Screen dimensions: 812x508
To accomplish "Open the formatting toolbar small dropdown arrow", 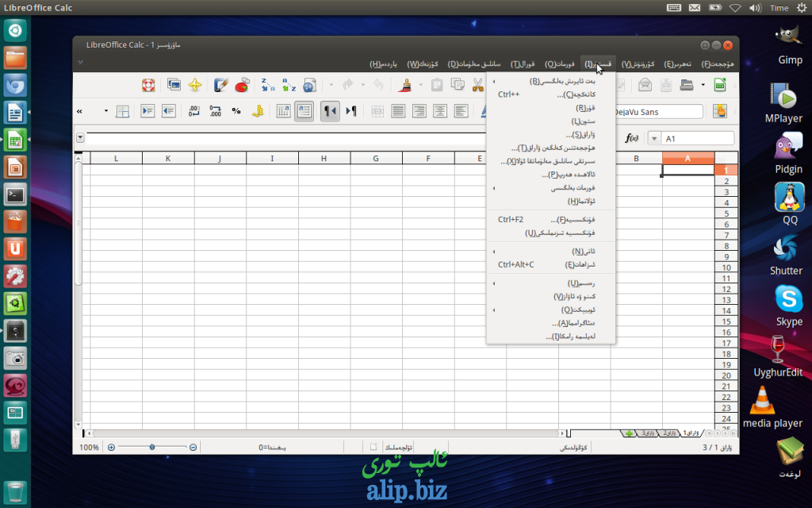I will (106, 111).
